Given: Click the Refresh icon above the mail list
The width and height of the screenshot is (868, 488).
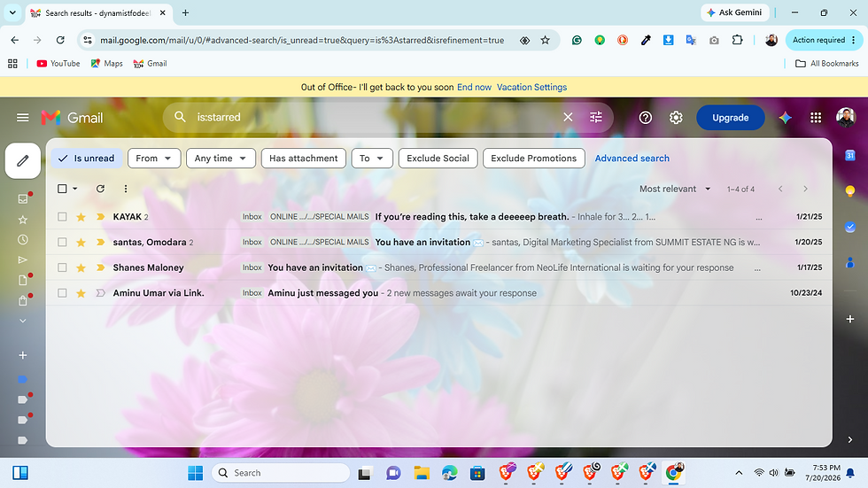Looking at the screenshot, I should pyautogui.click(x=100, y=189).
